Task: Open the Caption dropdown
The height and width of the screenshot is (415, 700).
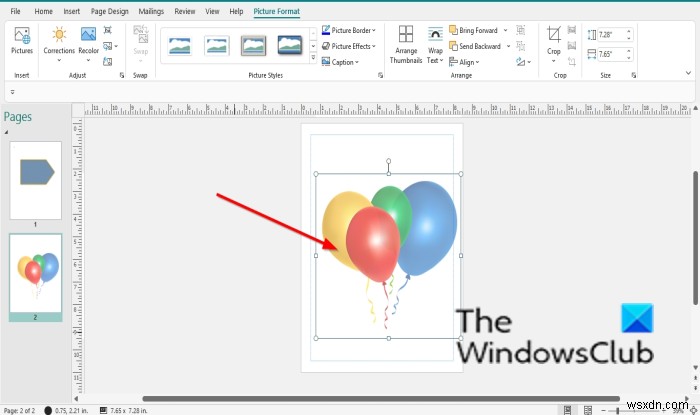Action: click(x=340, y=62)
